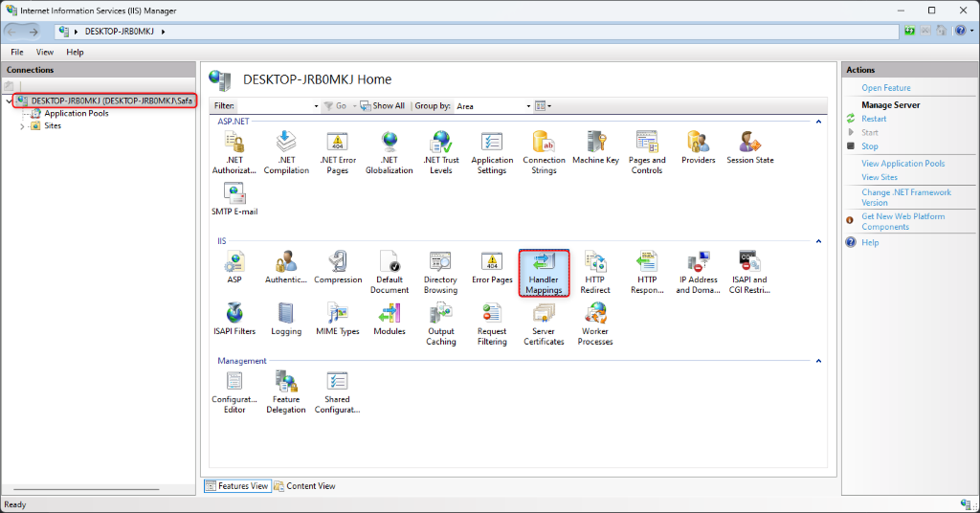Open the .NET Authorization feature

point(234,152)
